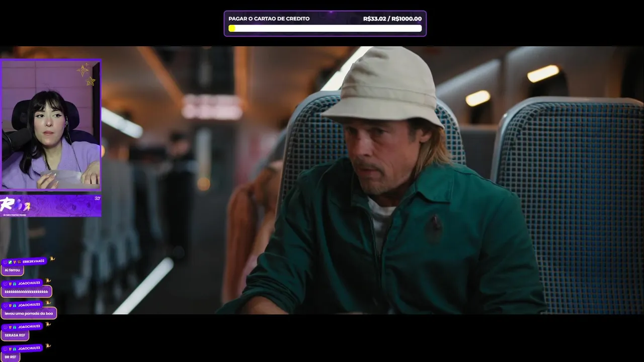Click the Twitch icon above the 'kkkkkkkk' message
Viewport: 644px width, 362px height.
(x=6, y=284)
